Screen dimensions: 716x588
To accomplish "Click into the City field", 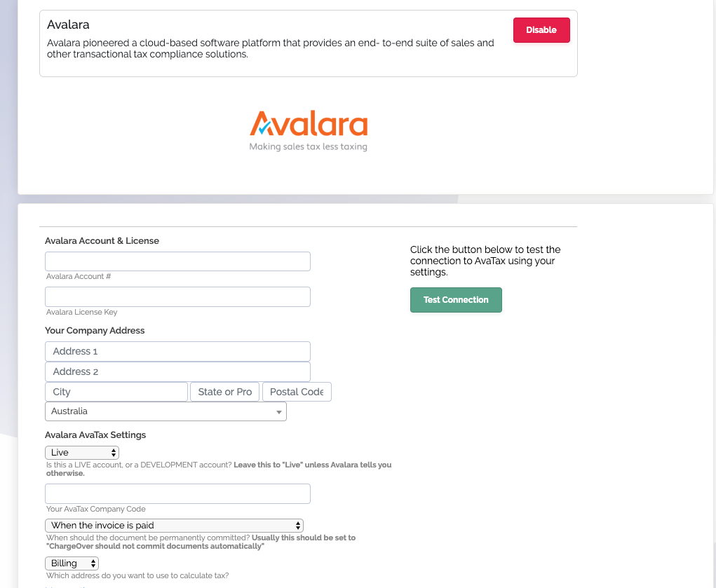I will click(x=116, y=392).
